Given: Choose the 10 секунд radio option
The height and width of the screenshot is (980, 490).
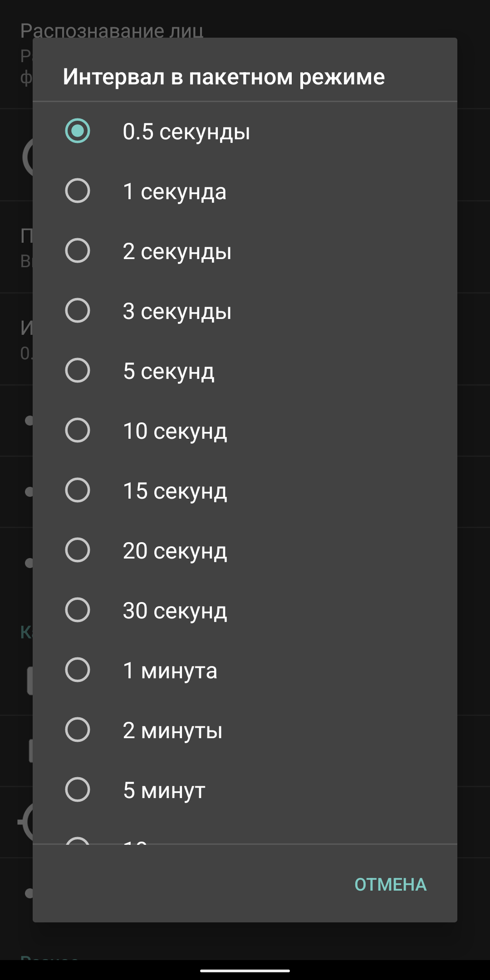Looking at the screenshot, I should (x=78, y=431).
